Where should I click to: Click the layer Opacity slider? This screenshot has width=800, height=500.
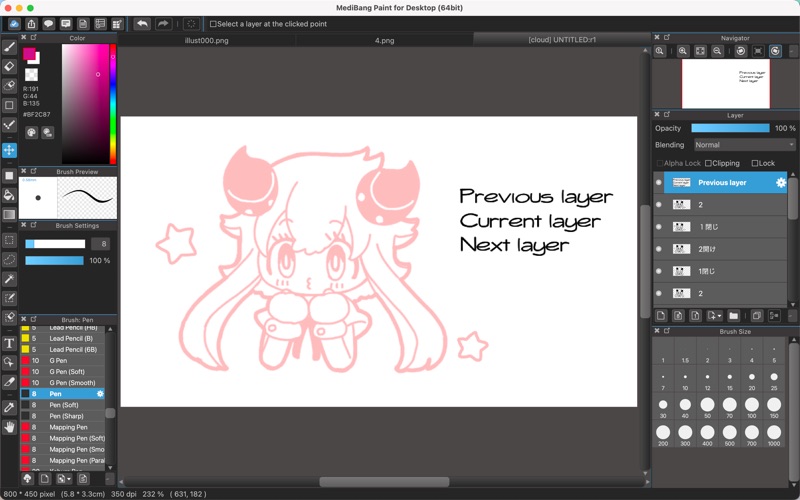pos(730,129)
